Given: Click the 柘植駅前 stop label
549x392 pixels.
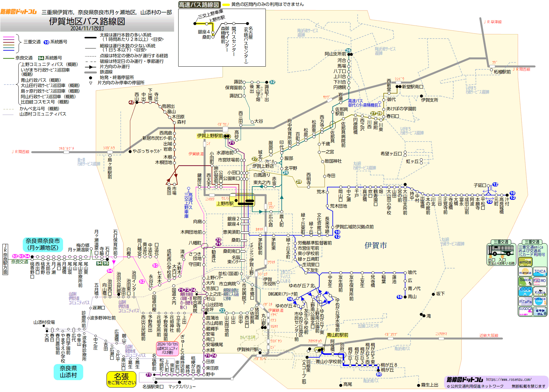Looking at the screenshot, I should [502, 72].
